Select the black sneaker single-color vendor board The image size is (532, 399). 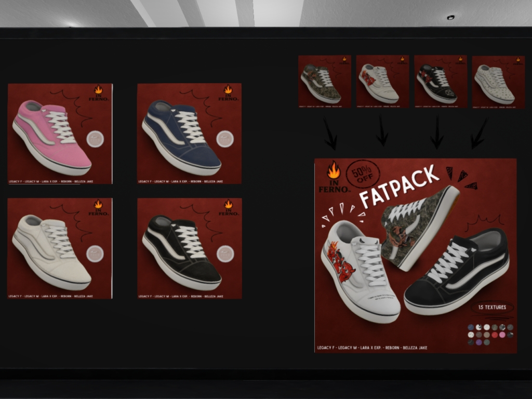tap(190, 248)
